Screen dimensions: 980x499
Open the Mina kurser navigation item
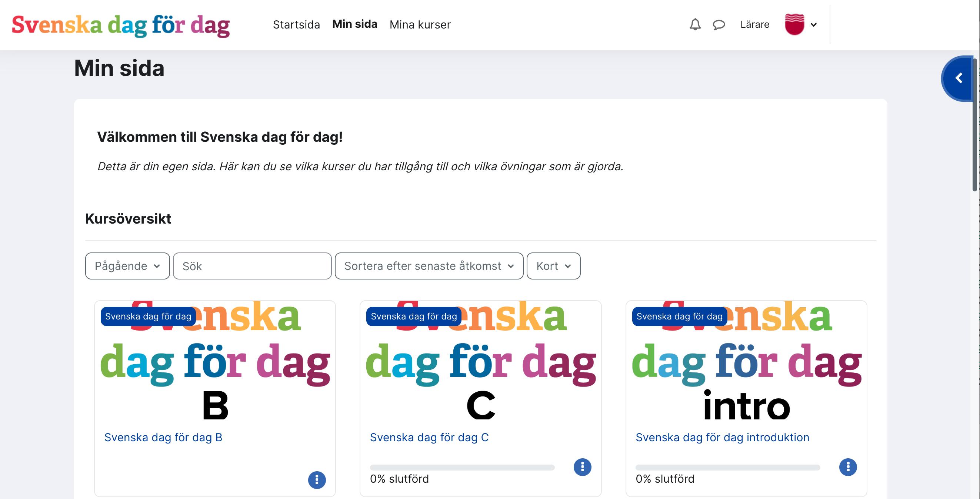420,25
